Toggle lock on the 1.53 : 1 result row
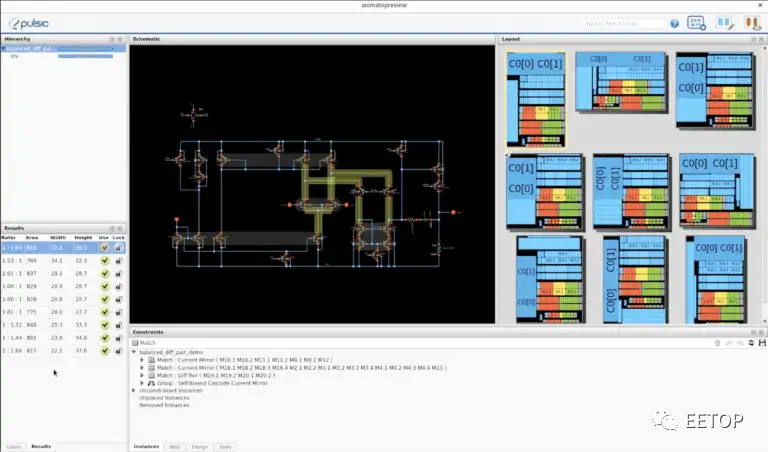This screenshot has width=768, height=452. pos(119,261)
